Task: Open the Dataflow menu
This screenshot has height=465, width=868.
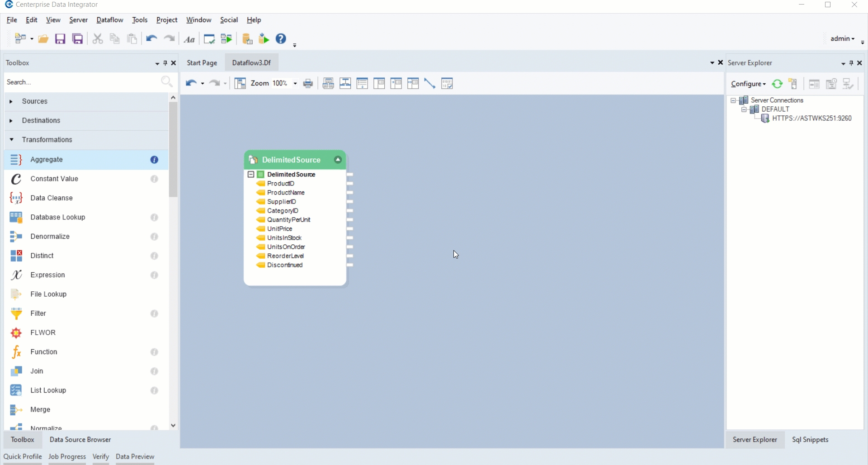Action: click(x=110, y=20)
